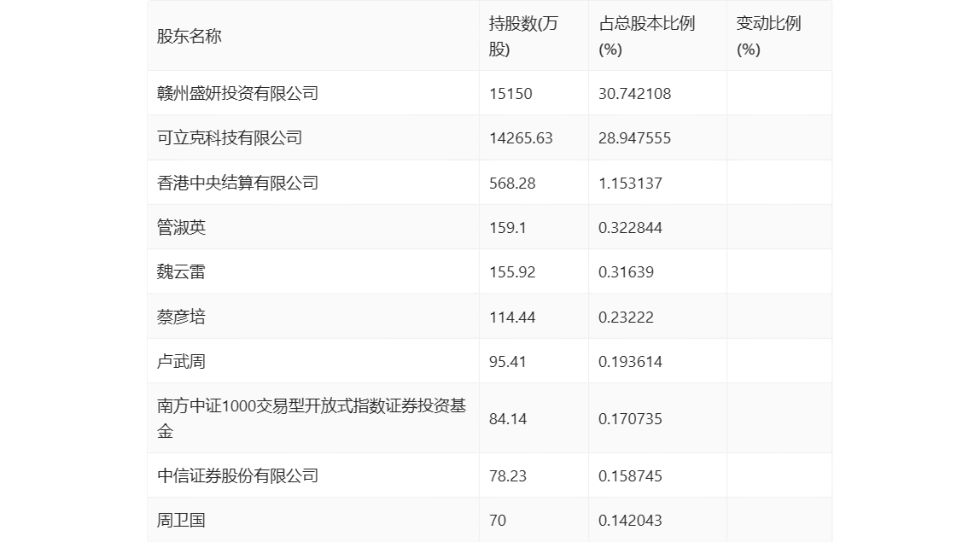Select the percentage 0.23222
This screenshot has height=542, width=980.
(626, 317)
